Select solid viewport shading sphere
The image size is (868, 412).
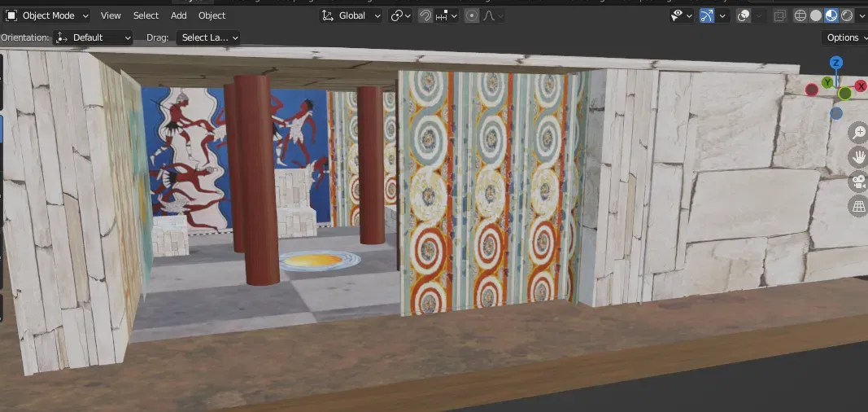816,15
